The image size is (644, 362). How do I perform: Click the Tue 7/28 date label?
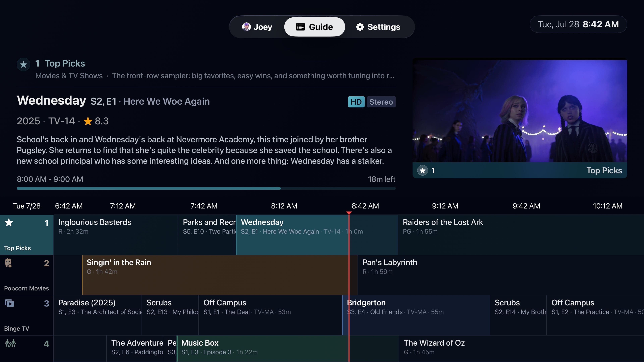pyautogui.click(x=27, y=206)
